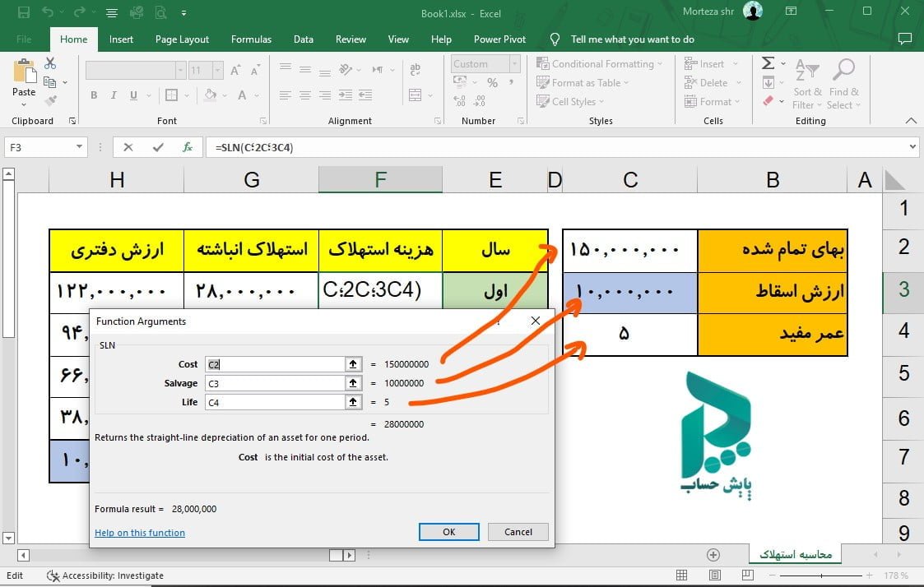Open the Customize Quick Access Toolbar dropdown
Screen dimensions: 924x587
coord(183,13)
